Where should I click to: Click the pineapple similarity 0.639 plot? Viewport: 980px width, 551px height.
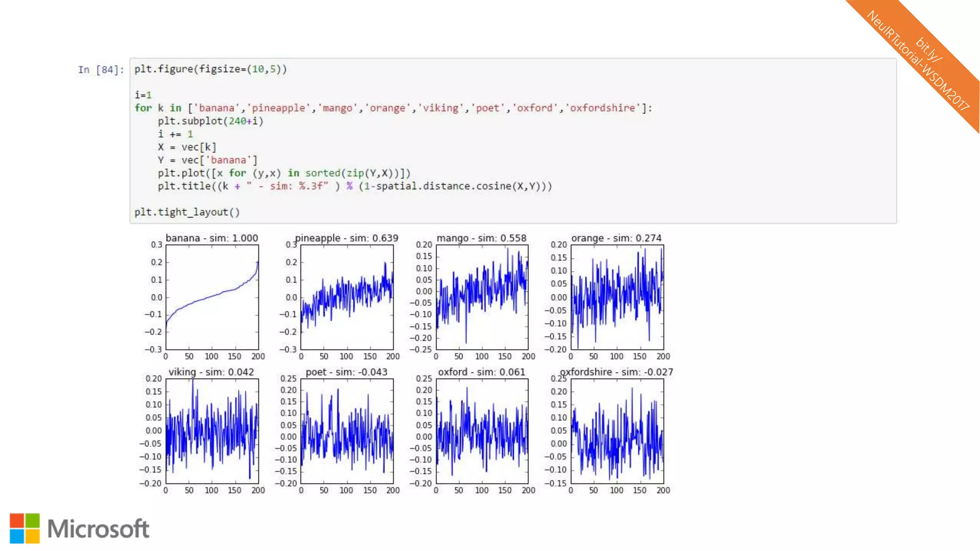click(x=347, y=297)
